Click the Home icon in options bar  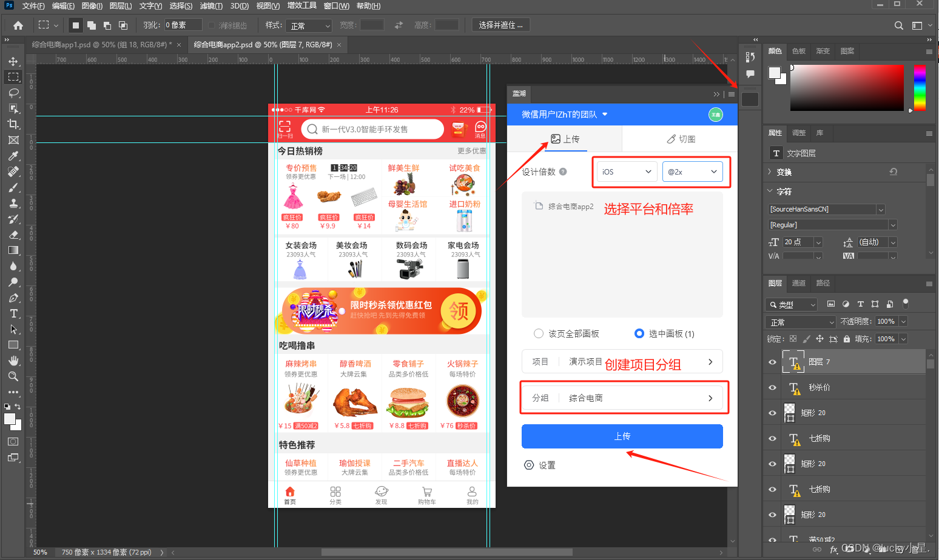[x=18, y=25]
